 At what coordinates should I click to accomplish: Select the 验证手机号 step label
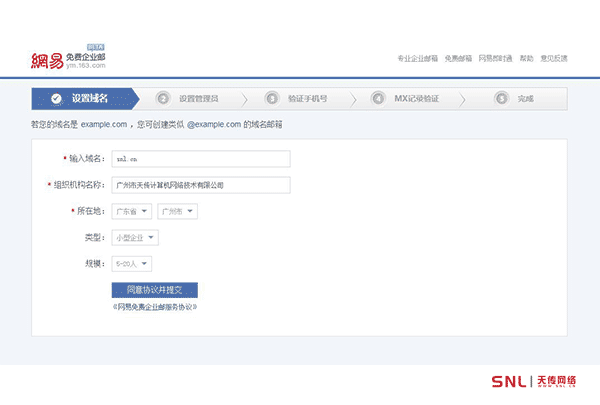[x=308, y=99]
